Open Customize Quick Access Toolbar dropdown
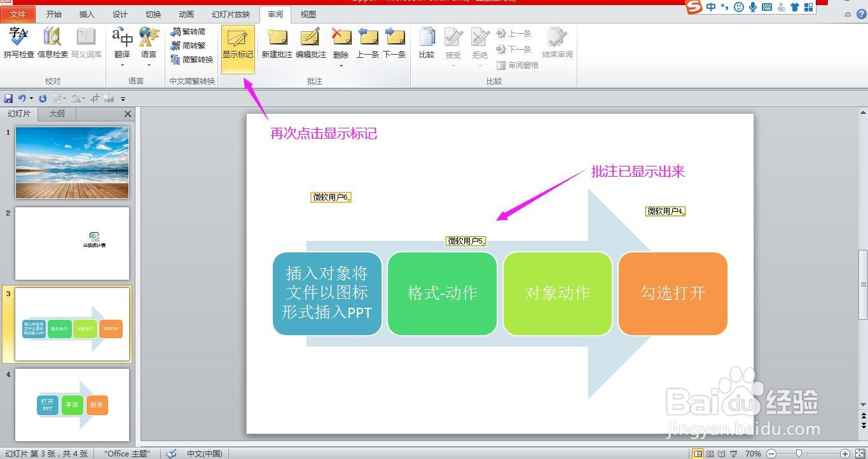 click(x=123, y=99)
